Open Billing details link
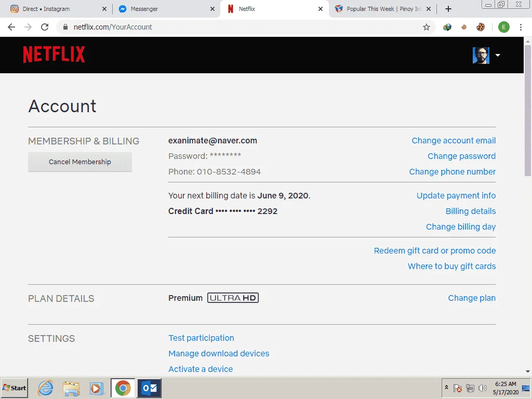Image resolution: width=532 pixels, height=399 pixels. pos(471,211)
